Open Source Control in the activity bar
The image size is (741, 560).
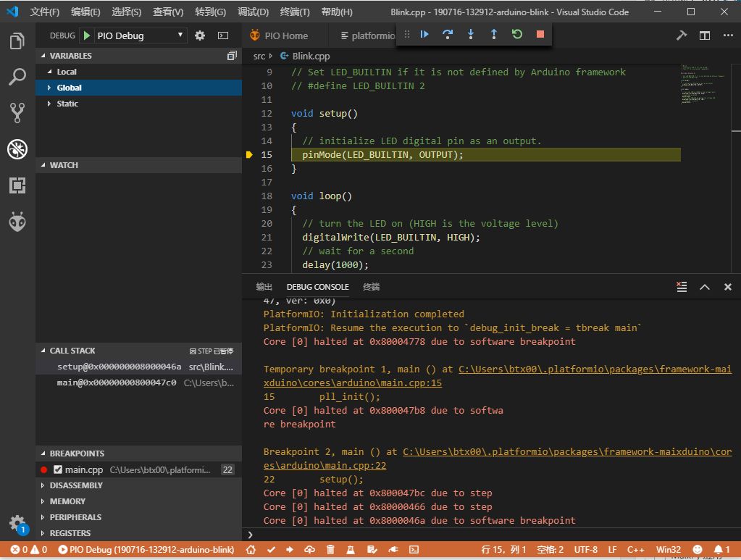(x=17, y=112)
